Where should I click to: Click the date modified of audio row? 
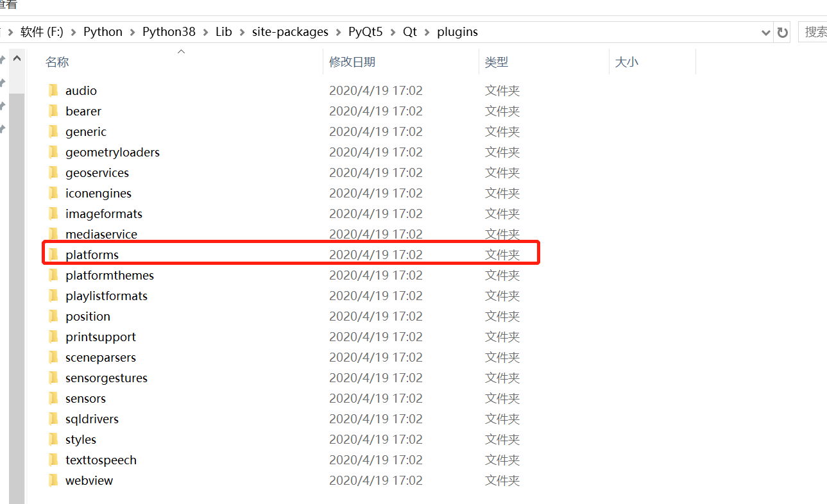pos(376,90)
